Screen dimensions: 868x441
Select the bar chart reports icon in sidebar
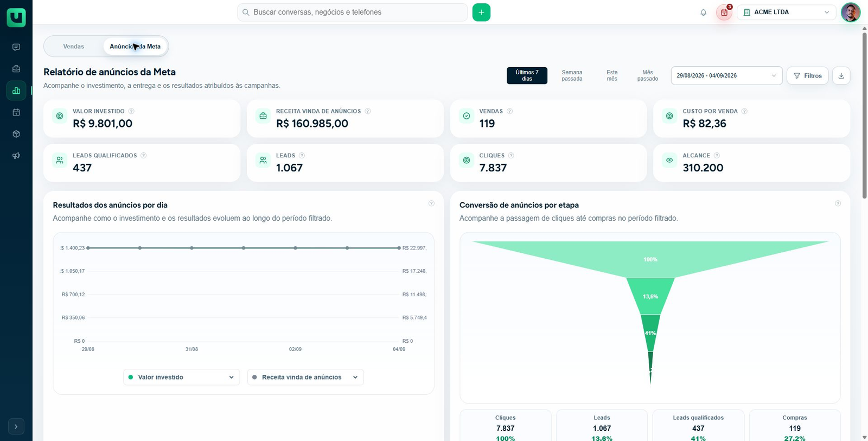[x=16, y=91]
